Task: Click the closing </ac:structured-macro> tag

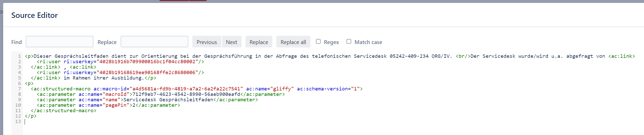Action: [x=63, y=111]
